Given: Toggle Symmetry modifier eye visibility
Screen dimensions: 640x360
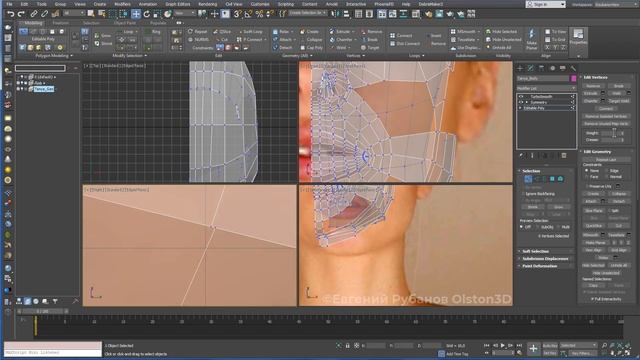Looking at the screenshot, I should (521, 102).
